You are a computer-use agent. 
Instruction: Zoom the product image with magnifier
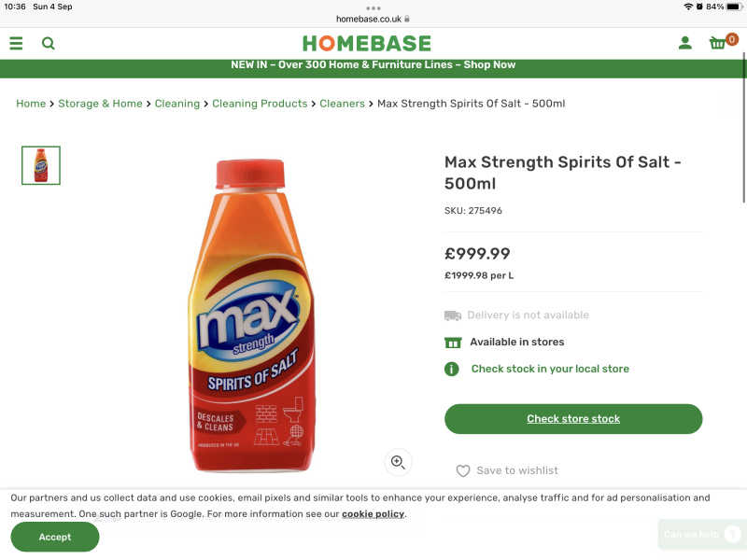398,462
